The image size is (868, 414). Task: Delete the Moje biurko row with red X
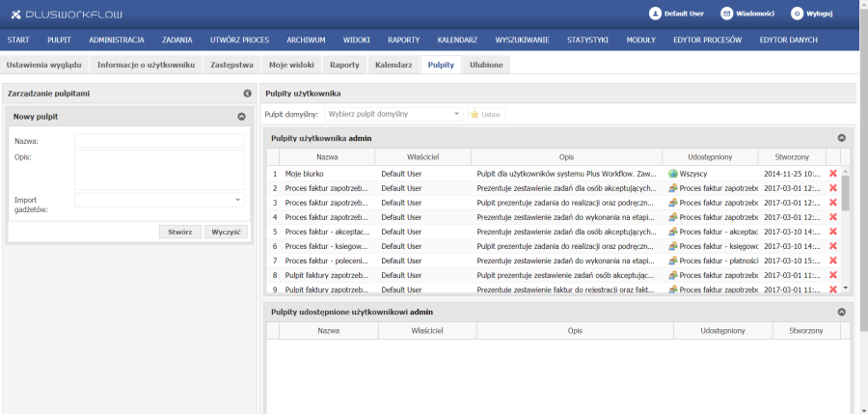(x=833, y=174)
